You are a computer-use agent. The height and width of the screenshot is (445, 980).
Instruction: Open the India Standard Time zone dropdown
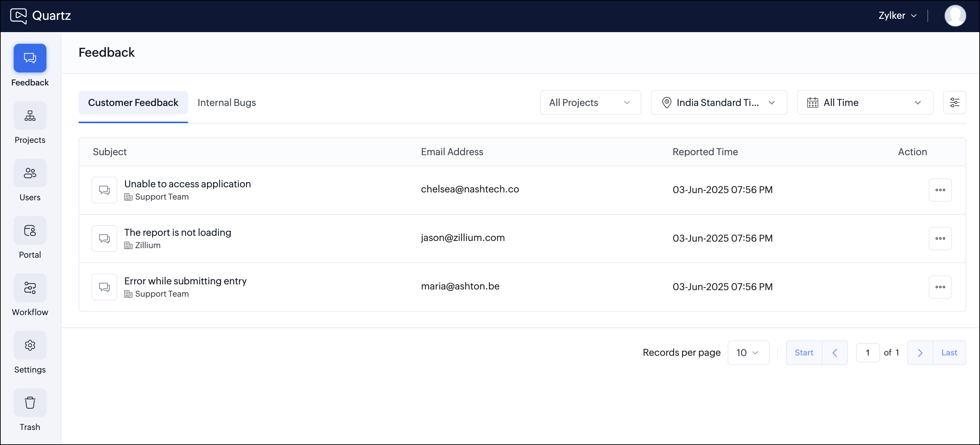click(718, 103)
